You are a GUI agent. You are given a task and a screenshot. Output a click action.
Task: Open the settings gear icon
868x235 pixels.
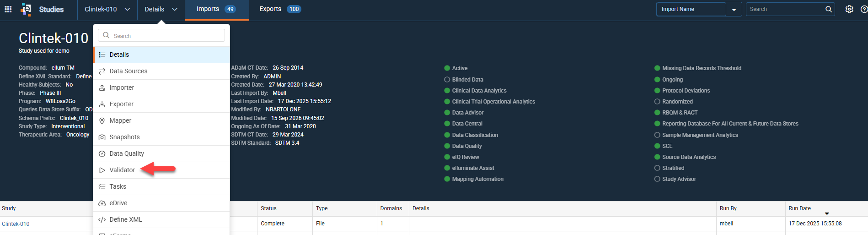coord(849,9)
